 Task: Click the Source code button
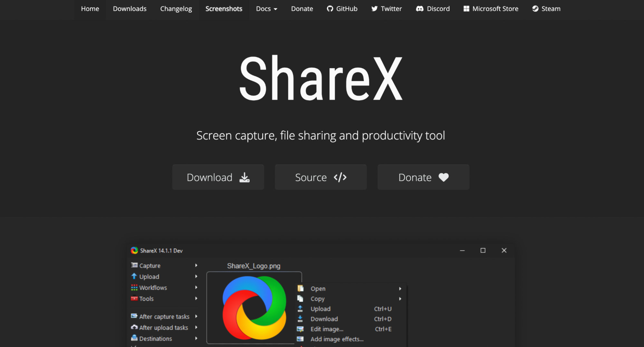click(x=321, y=177)
